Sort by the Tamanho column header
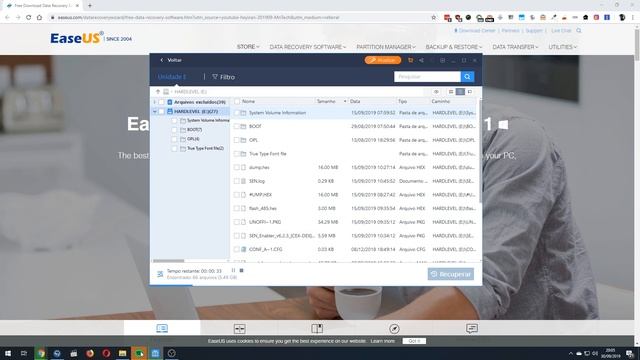Screen dimensions: 640x360 point(326,101)
